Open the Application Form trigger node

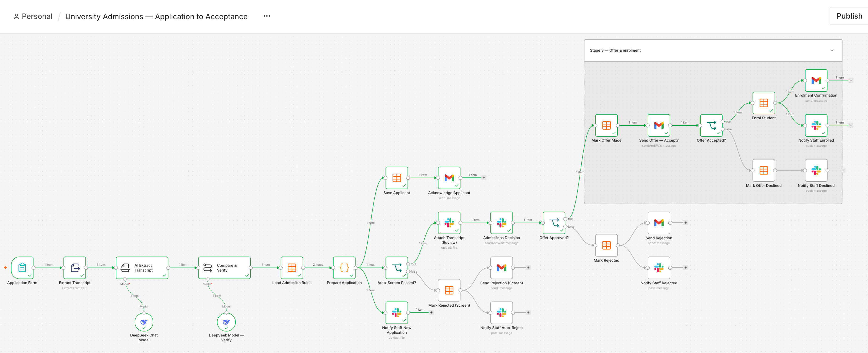coord(22,268)
